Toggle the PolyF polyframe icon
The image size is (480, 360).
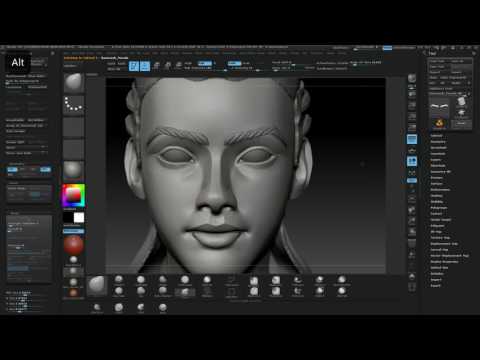pos(412,244)
